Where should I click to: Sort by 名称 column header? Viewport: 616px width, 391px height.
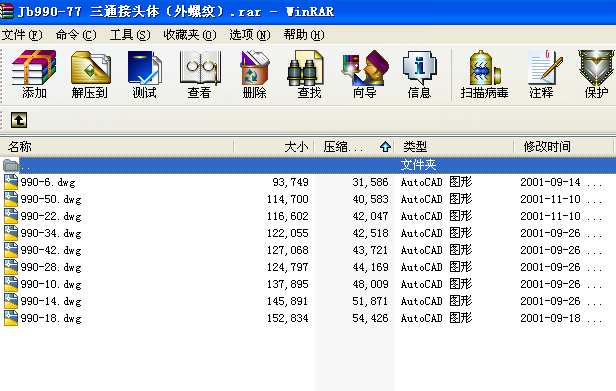(x=117, y=147)
